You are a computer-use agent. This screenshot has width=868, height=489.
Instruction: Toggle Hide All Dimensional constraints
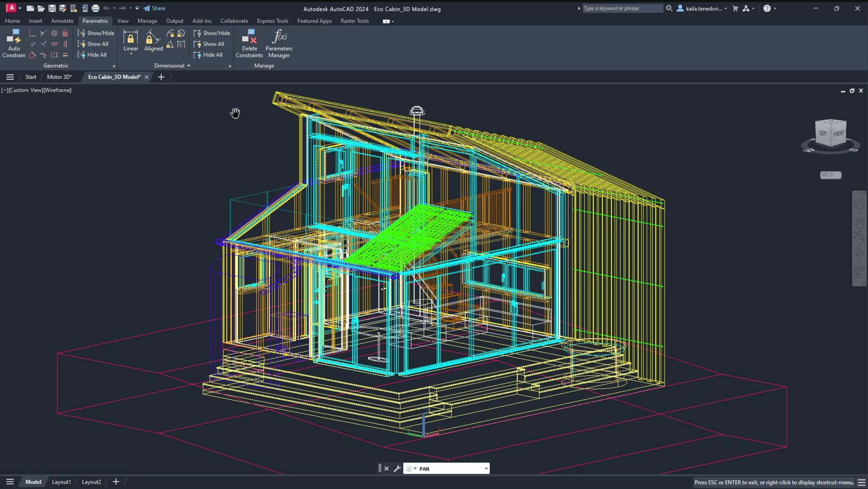[x=212, y=54]
